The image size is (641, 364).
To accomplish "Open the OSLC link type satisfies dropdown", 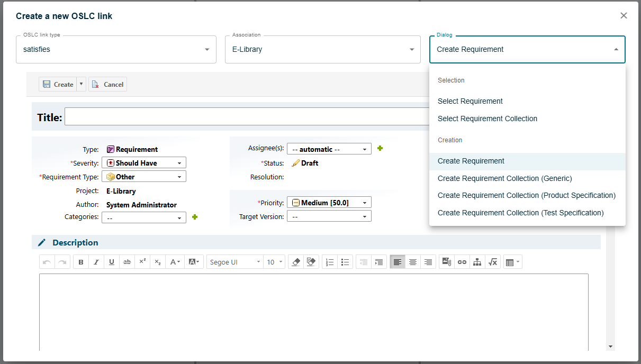I will pos(116,49).
